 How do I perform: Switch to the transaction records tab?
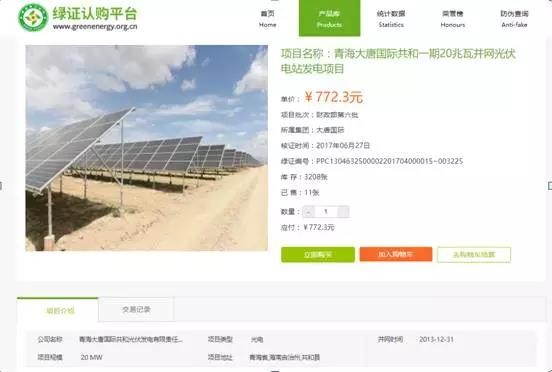[136, 309]
